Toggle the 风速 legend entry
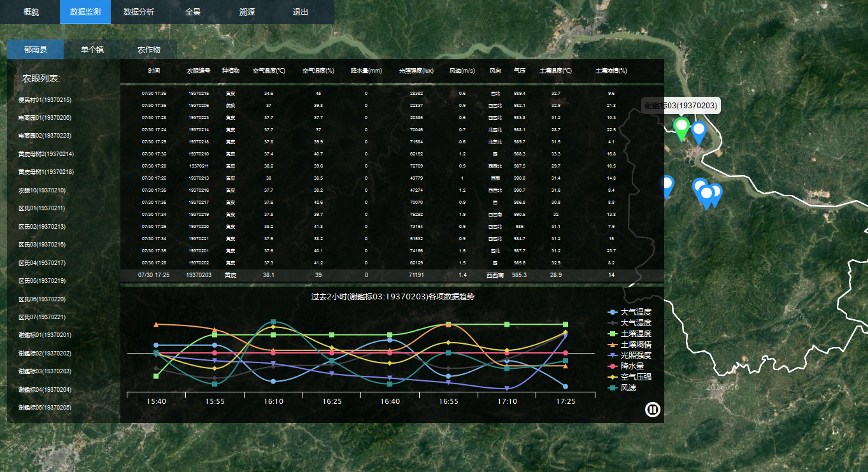This screenshot has height=472, width=868. 628,387
